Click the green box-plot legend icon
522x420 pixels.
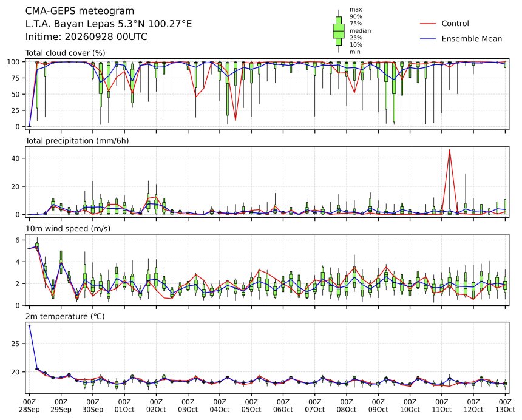coord(339,31)
